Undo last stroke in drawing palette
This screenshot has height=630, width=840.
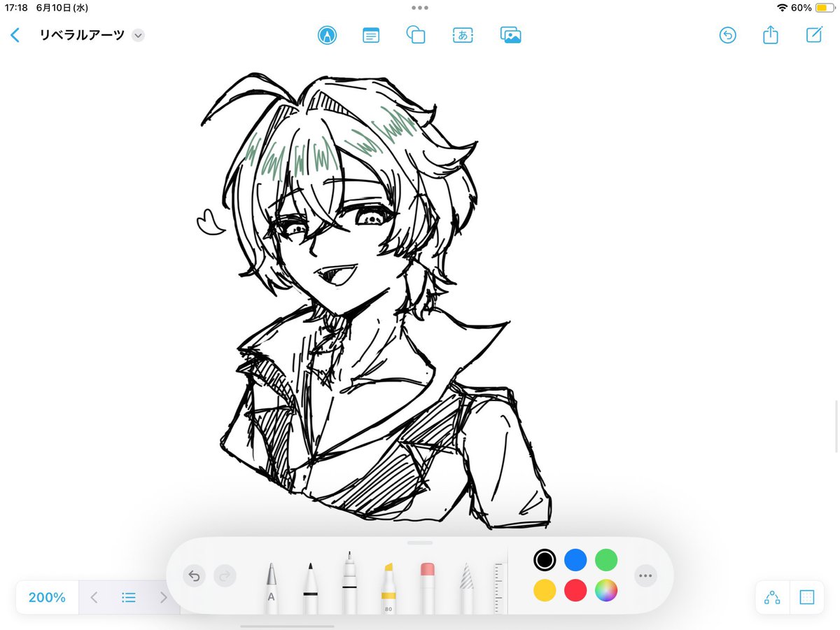click(x=195, y=576)
